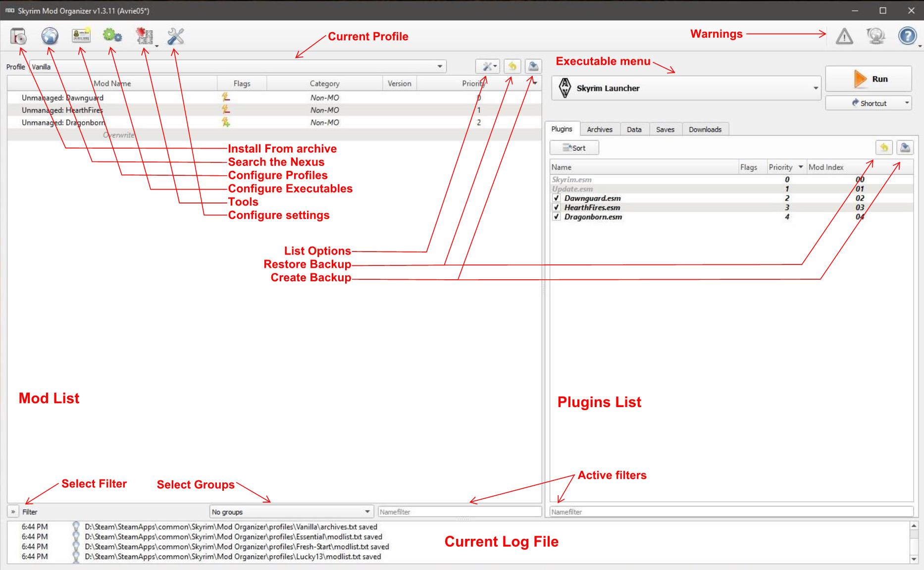The image size is (924, 570).
Task: Disable the Dragonborn.esm plugin checkbox
Action: 557,217
